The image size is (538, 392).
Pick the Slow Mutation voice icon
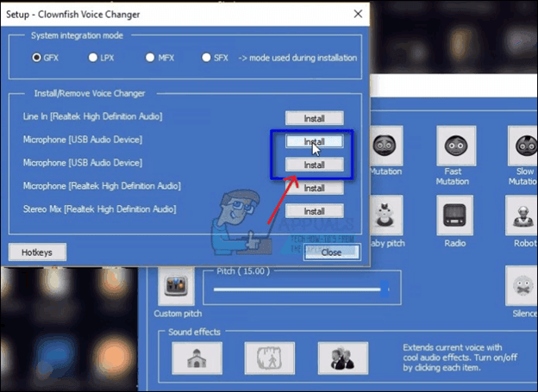[x=522, y=146]
